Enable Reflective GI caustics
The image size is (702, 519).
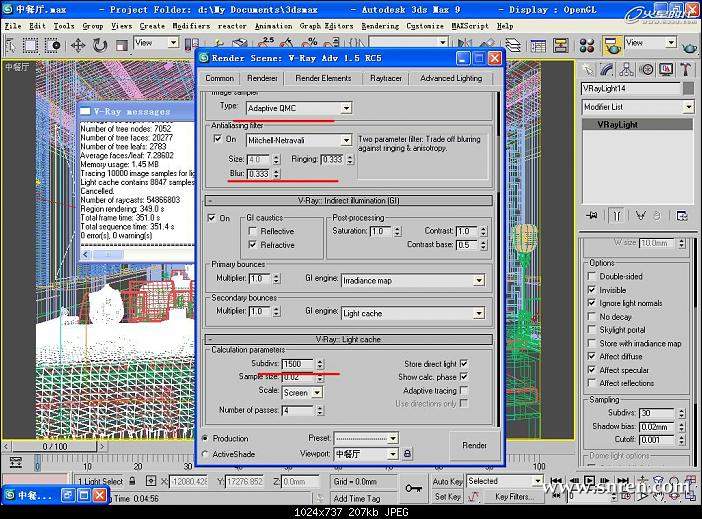tap(253, 231)
